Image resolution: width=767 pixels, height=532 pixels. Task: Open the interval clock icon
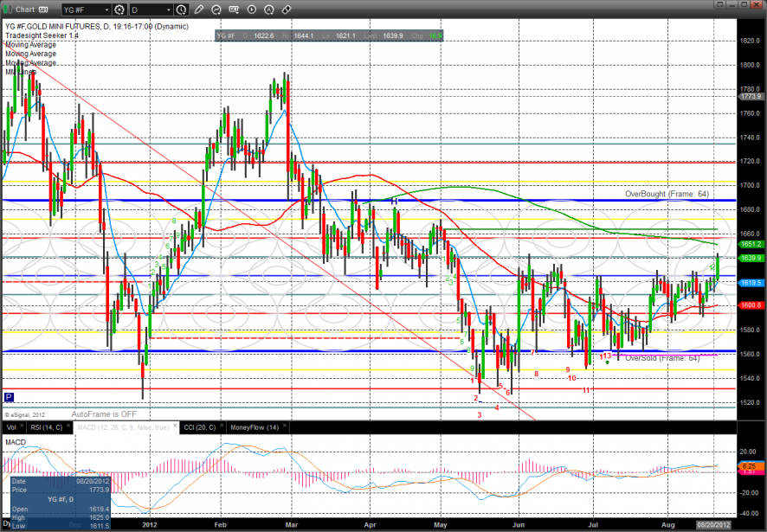[181, 10]
